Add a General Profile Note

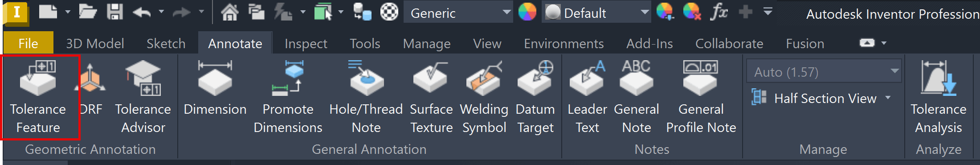click(x=701, y=97)
